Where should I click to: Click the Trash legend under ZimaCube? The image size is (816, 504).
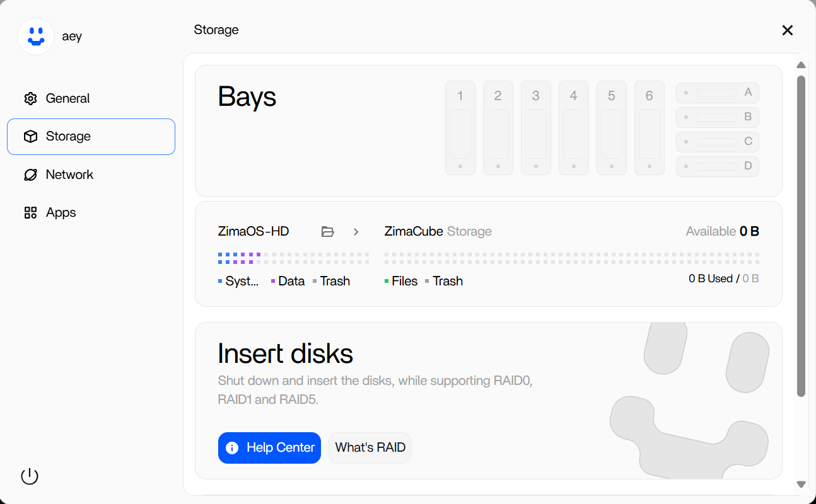[445, 281]
